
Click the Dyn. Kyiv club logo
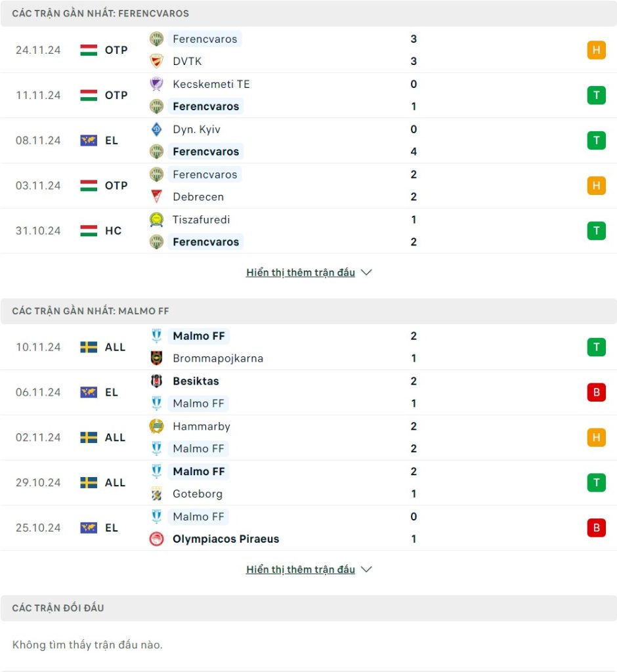[156, 129]
